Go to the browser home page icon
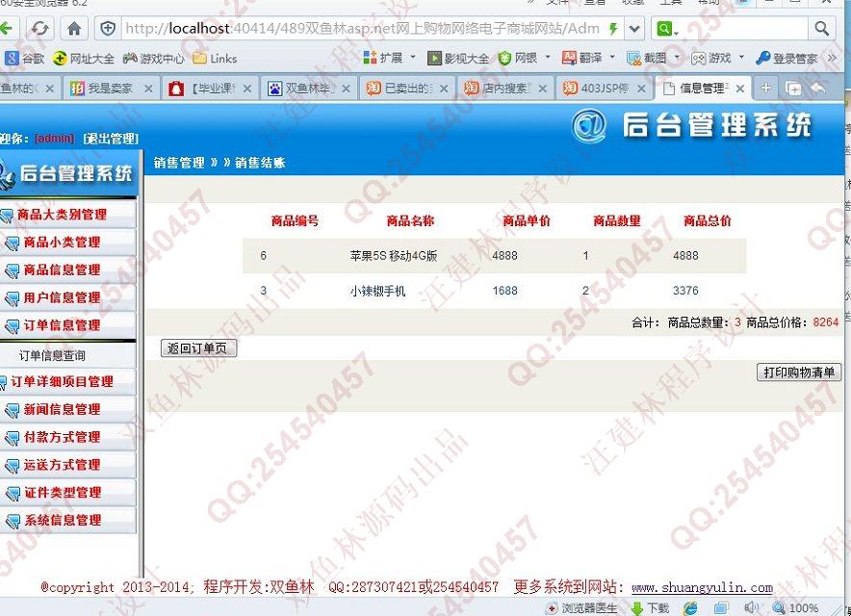851x616 pixels. [74, 28]
